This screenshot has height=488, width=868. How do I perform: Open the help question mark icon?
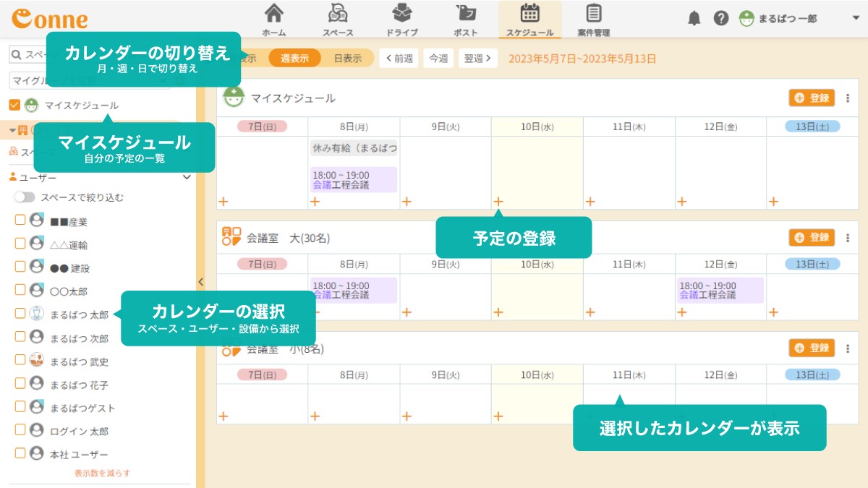(720, 19)
